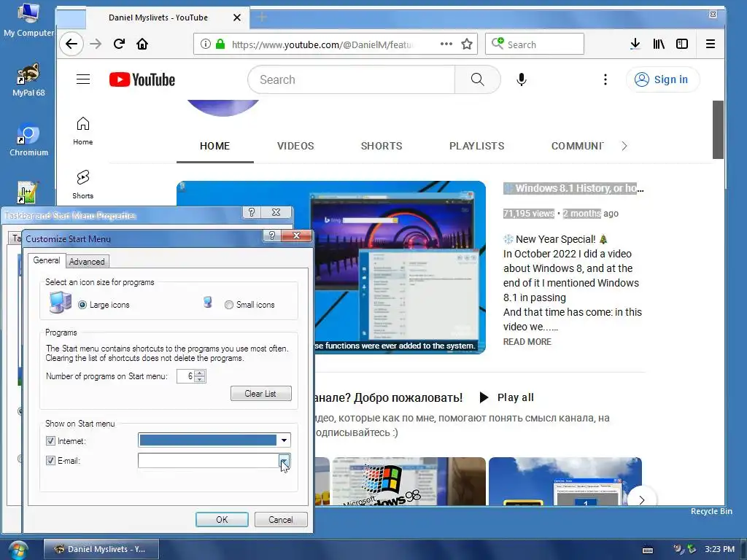This screenshot has width=747, height=560.
Task: Click the browser forward arrow
Action: [96, 44]
